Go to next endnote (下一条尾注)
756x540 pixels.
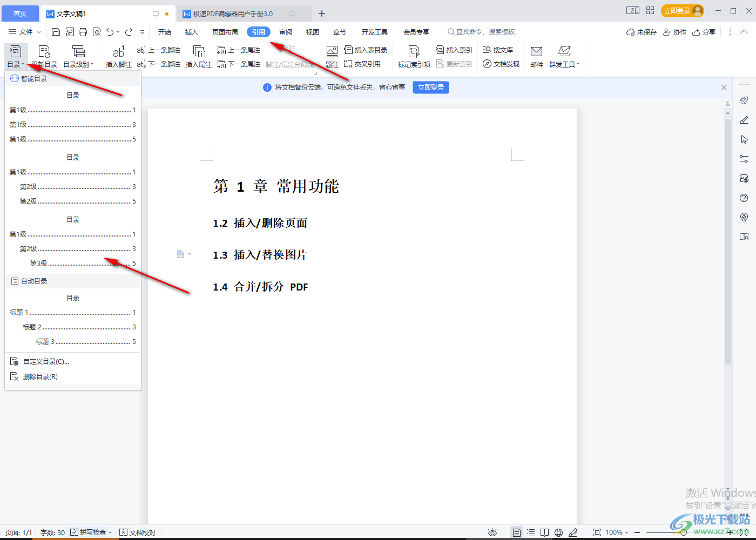point(239,64)
